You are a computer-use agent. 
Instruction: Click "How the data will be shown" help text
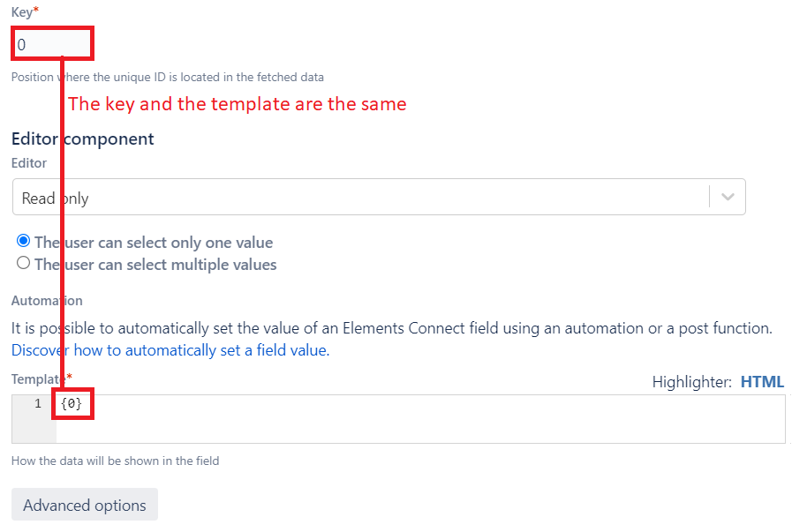(115, 461)
